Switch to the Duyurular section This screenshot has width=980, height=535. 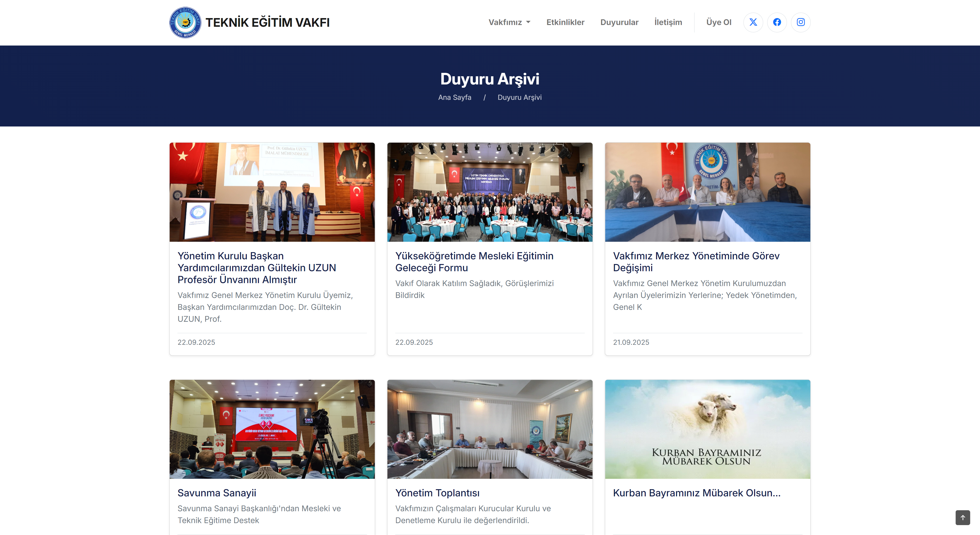tap(619, 22)
